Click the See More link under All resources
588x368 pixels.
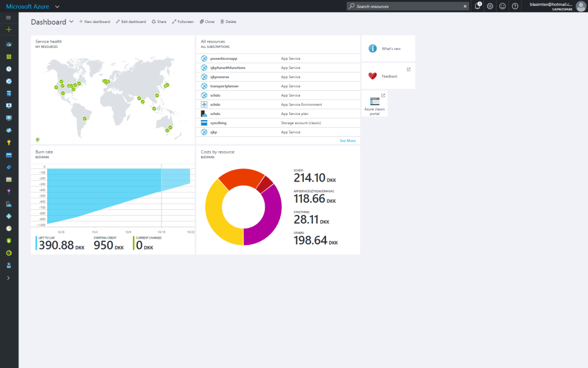click(x=347, y=140)
